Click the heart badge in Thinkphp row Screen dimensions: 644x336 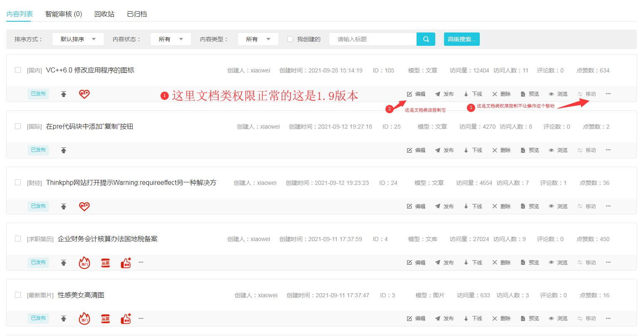84,207
